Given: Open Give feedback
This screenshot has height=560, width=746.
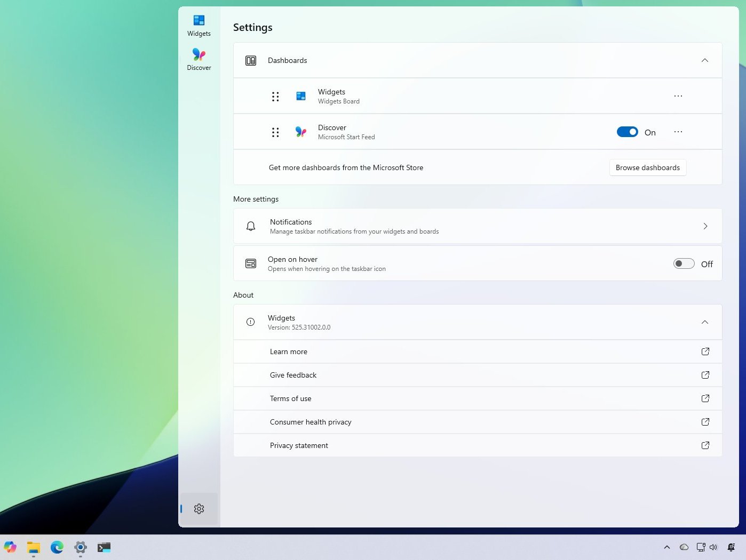Looking at the screenshot, I should 293,375.
